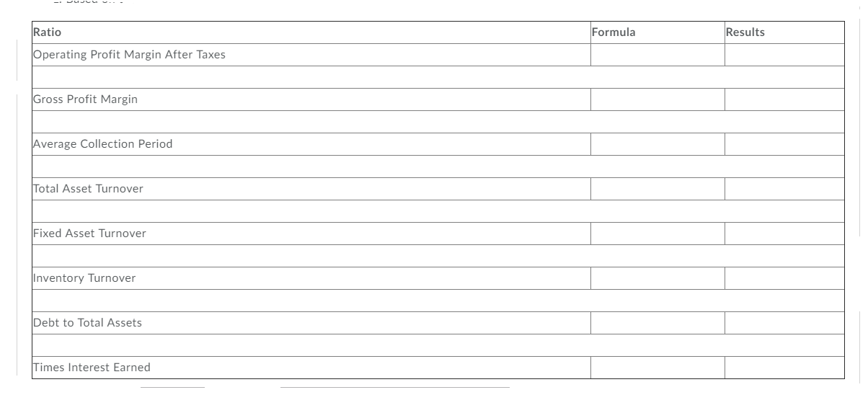Click Results cell for Average Collection Period
The image size is (868, 395).
(x=784, y=144)
